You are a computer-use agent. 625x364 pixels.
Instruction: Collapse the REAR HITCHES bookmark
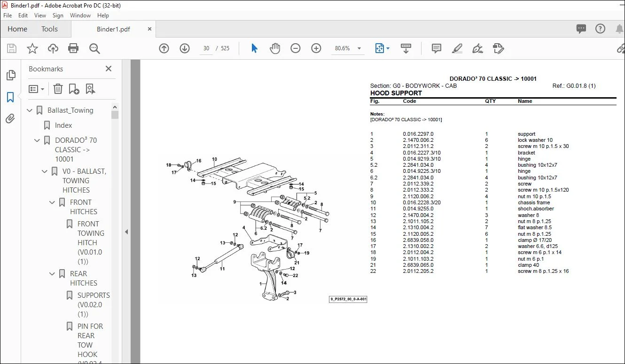[53, 274]
